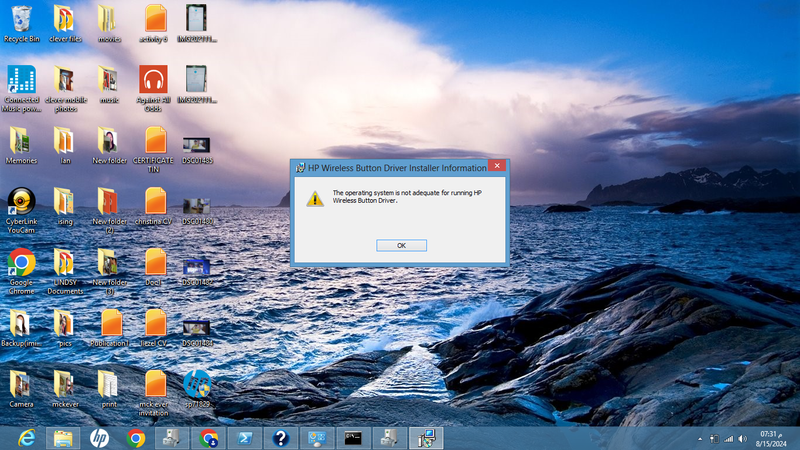Screen dimensions: 800x450
Task: Select the print folder
Action: (109, 389)
